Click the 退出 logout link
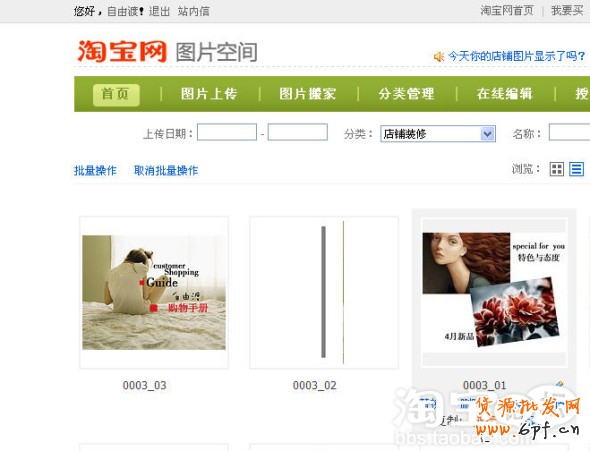590x451 pixels. coord(159,11)
